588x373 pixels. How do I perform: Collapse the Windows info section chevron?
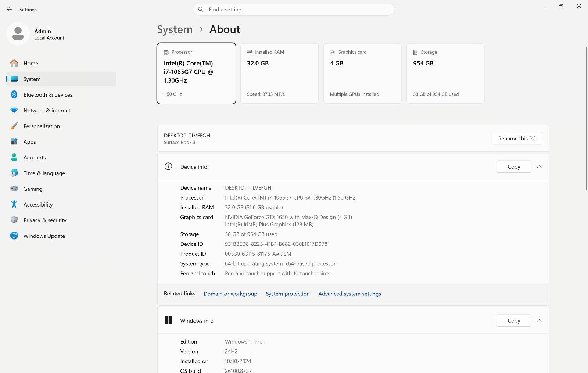(539, 320)
